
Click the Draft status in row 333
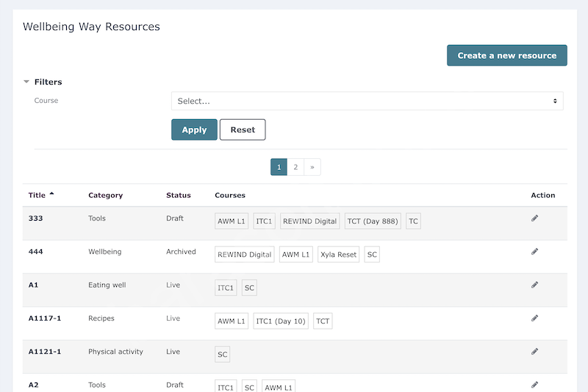tap(175, 218)
